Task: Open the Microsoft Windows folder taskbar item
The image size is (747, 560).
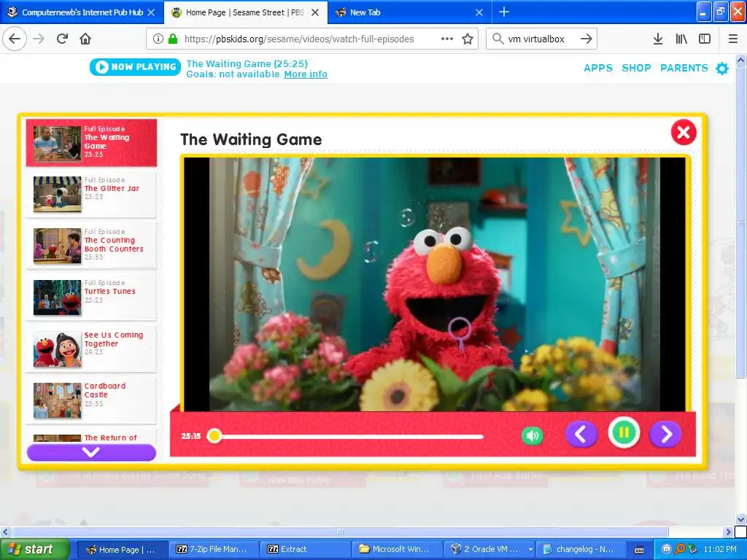Action: (397, 550)
